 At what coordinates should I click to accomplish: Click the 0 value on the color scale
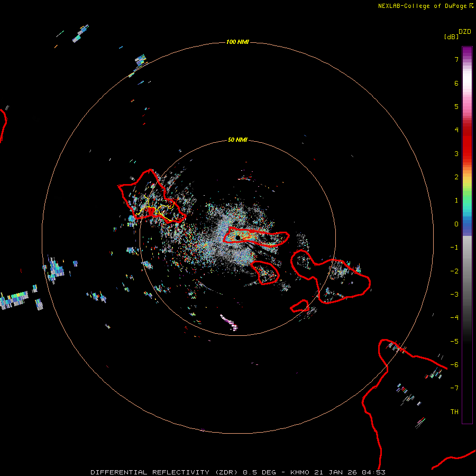[456, 224]
